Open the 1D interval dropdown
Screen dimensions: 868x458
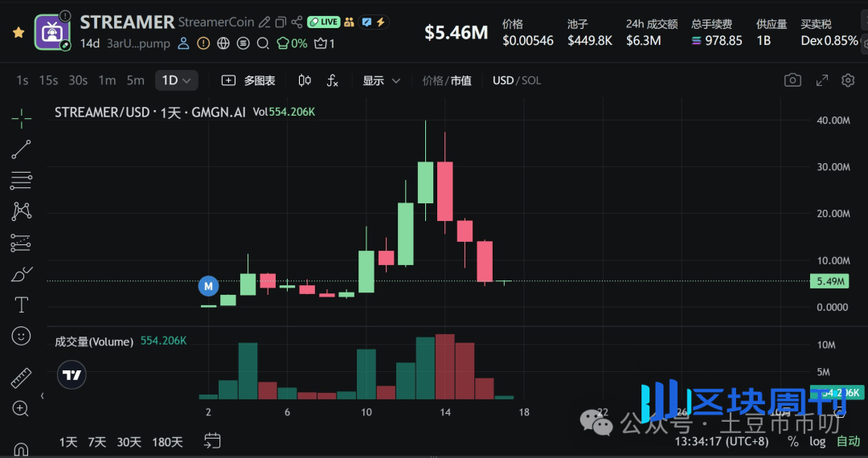pos(176,81)
